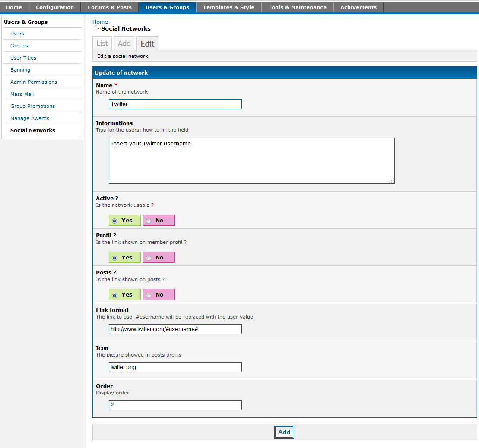Open the Configuration menu tab
479x448 pixels.
point(55,7)
